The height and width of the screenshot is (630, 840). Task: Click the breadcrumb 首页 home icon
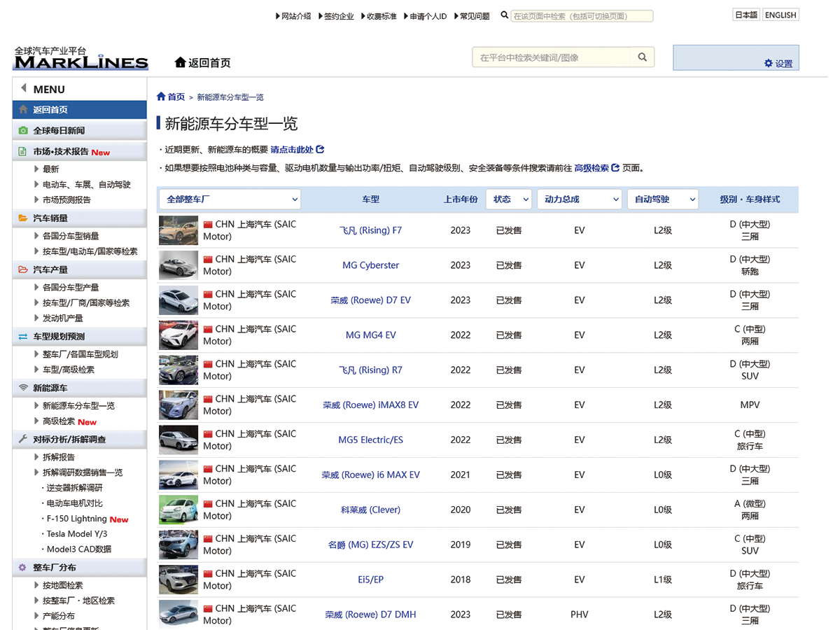161,97
